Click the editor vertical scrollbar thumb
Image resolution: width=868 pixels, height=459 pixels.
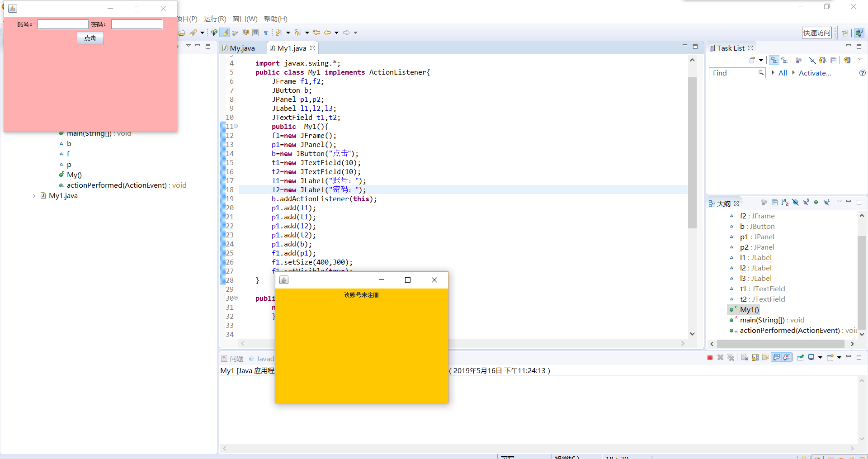tap(692, 154)
